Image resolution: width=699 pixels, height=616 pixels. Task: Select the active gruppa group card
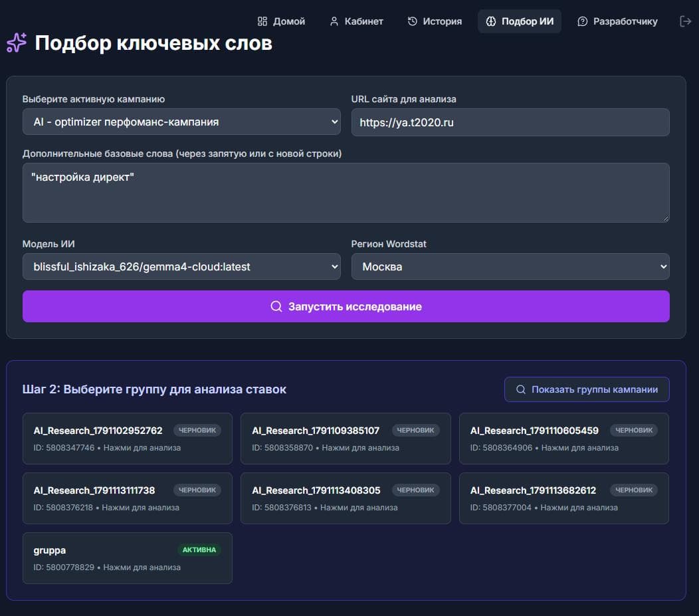click(x=128, y=558)
